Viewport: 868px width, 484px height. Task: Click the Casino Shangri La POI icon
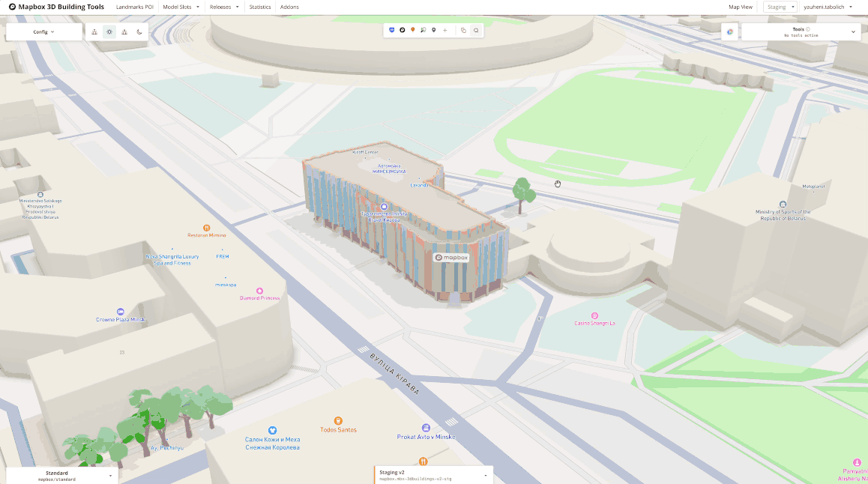[594, 316]
